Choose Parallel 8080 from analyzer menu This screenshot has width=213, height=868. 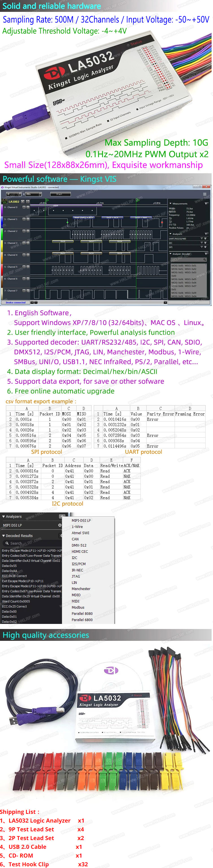82,613
